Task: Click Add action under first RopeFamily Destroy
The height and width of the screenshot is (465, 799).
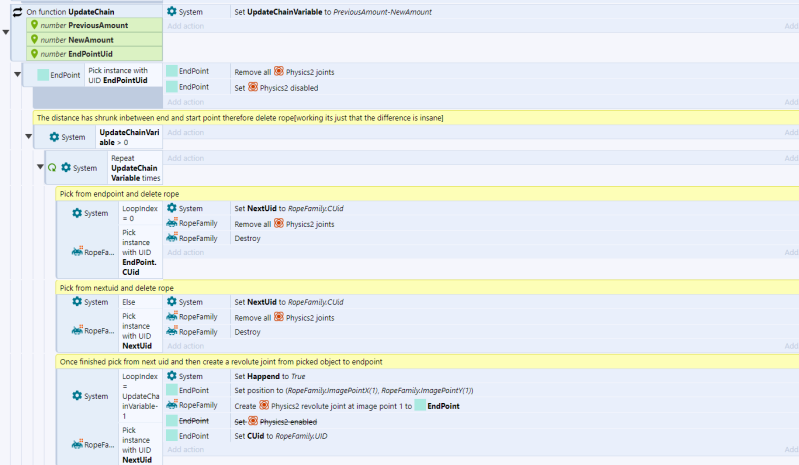Action: point(185,252)
